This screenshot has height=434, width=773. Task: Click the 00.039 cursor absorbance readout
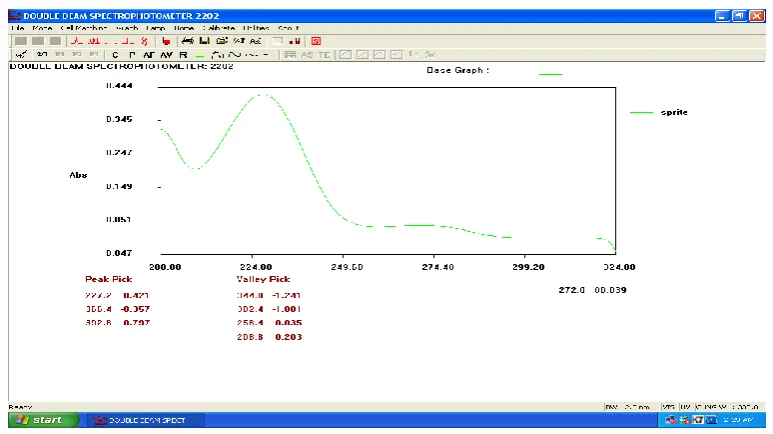click(x=610, y=290)
